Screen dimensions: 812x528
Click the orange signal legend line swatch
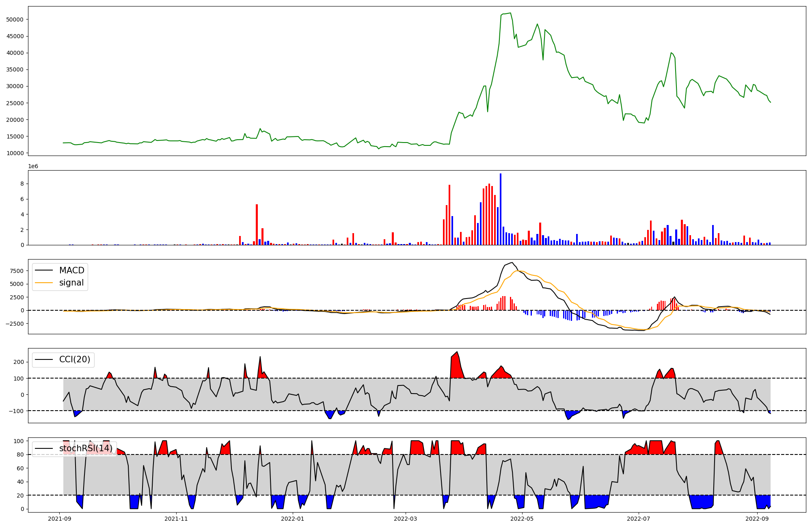[44, 283]
